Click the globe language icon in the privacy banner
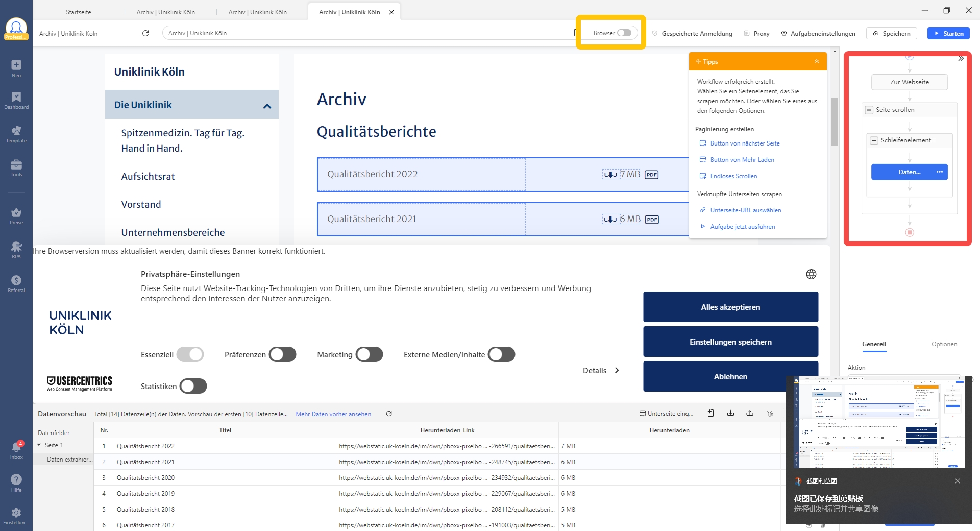Screen dimensions: 980x531 point(811,274)
